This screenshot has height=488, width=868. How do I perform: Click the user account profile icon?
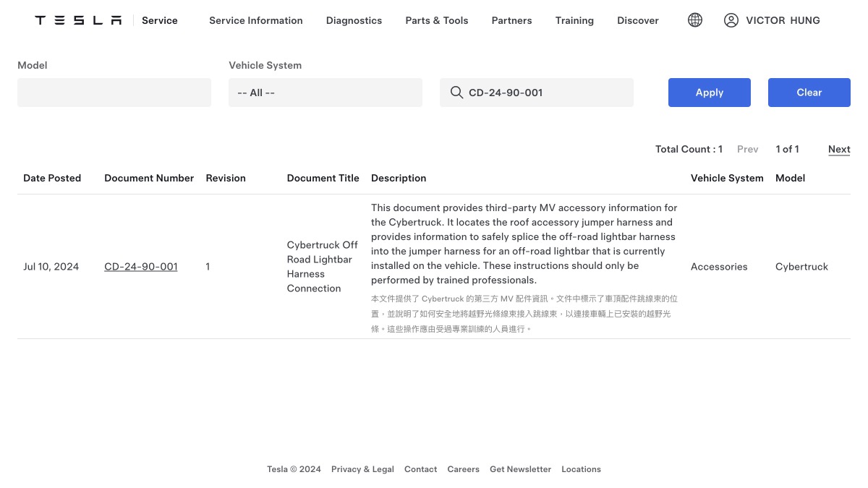tap(731, 20)
